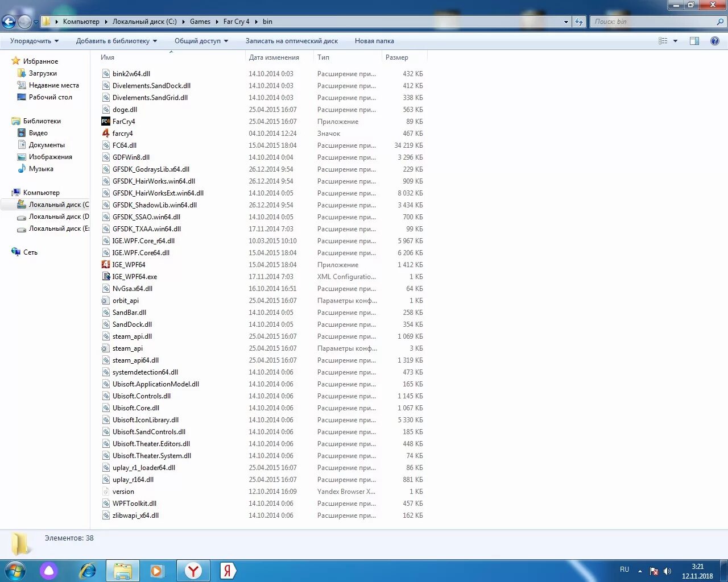Open the help question mark icon

[x=715, y=41]
